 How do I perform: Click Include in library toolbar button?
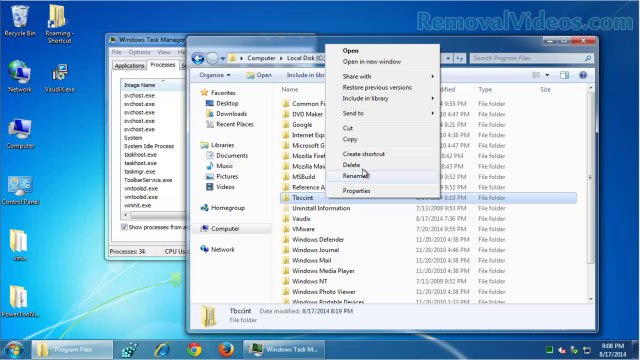306,75
